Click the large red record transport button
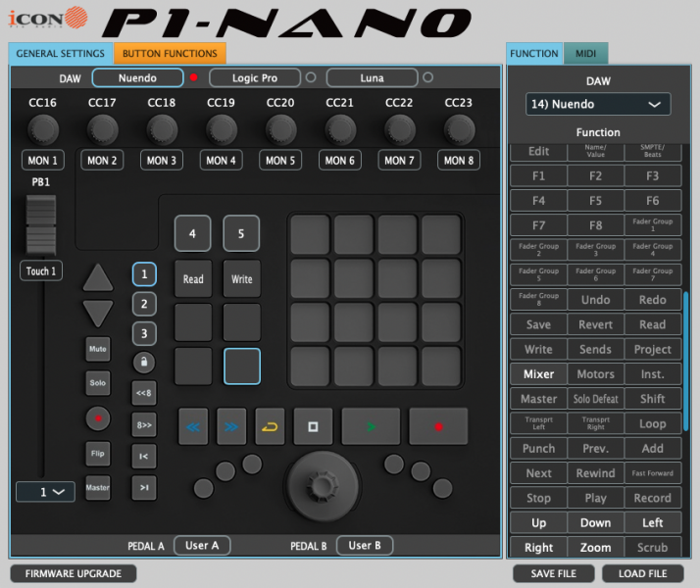The image size is (700, 588). pos(438,426)
